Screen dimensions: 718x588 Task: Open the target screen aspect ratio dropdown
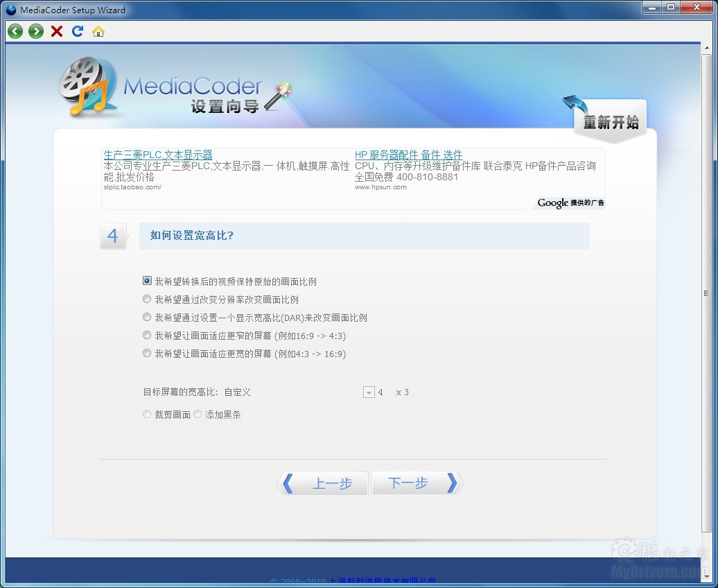point(369,392)
